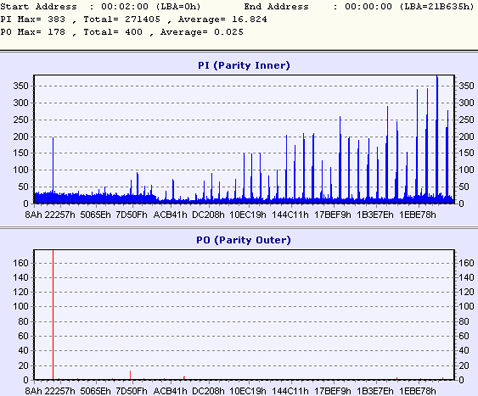Click the 350 label on PI chart left axis
The height and width of the screenshot is (396, 478).
tap(21, 86)
